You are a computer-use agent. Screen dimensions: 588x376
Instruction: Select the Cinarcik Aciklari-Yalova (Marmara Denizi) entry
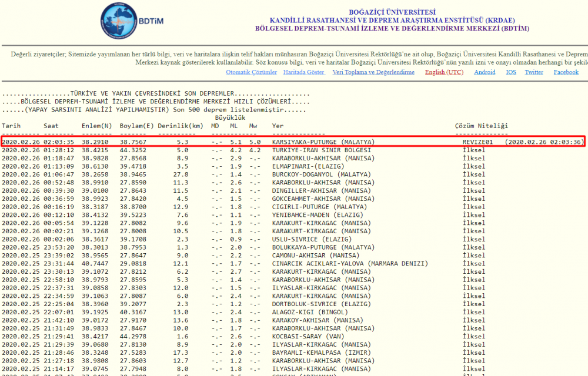click(x=349, y=264)
